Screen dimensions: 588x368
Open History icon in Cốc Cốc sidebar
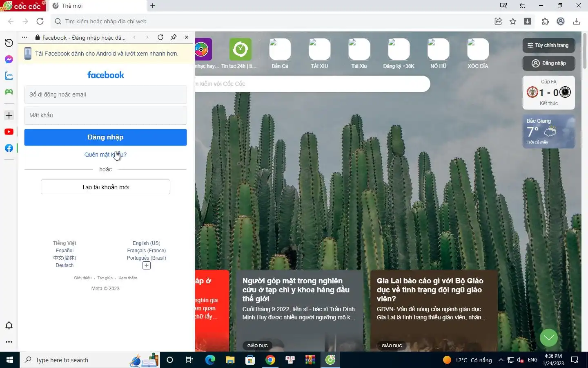click(x=9, y=43)
